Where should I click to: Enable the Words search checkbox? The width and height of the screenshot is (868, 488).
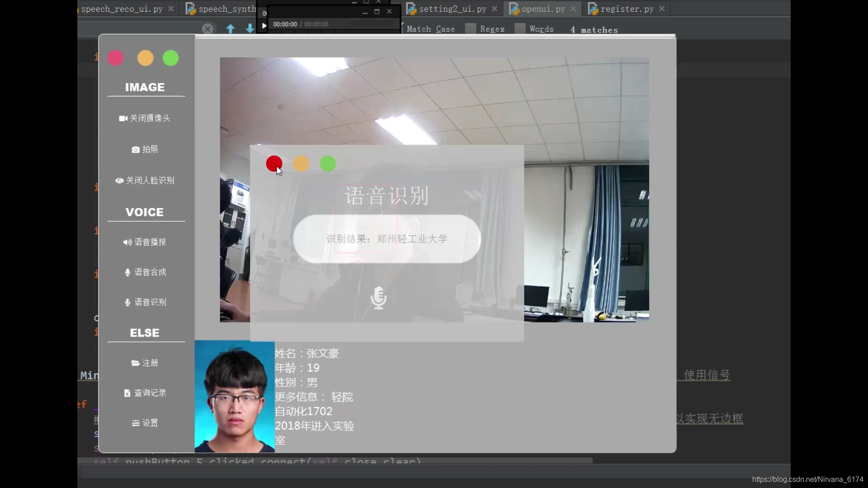coord(520,29)
